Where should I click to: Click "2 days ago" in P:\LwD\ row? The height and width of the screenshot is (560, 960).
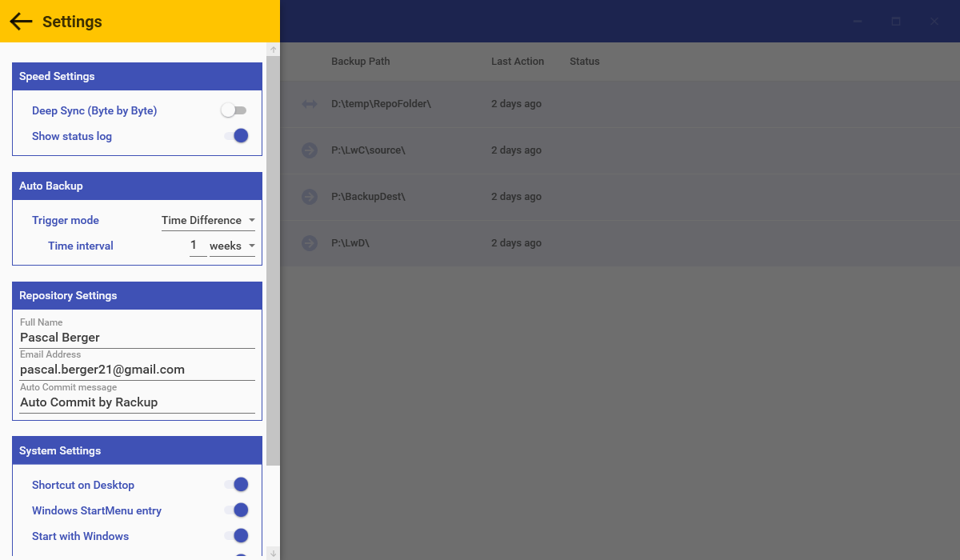(x=516, y=243)
